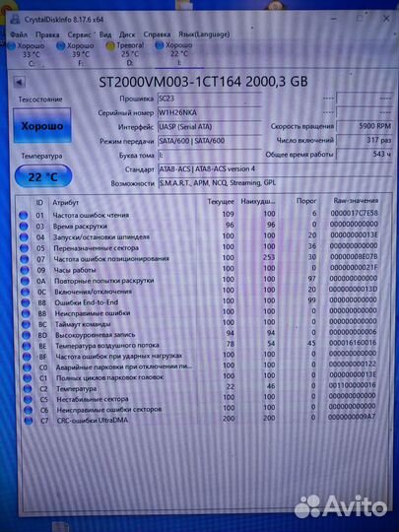Click the Интерфейс field UASP (Serial ATA)
Screen dimensions: 399x532
coord(209,127)
